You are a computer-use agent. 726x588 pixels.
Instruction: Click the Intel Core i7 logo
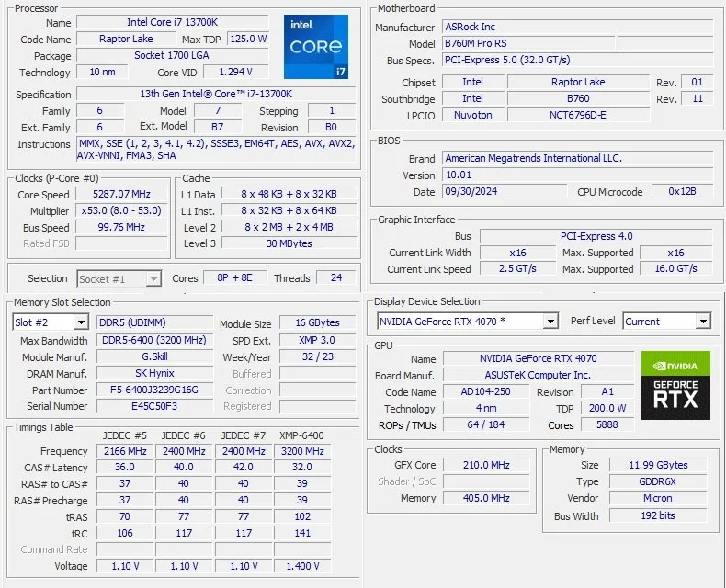tap(316, 46)
